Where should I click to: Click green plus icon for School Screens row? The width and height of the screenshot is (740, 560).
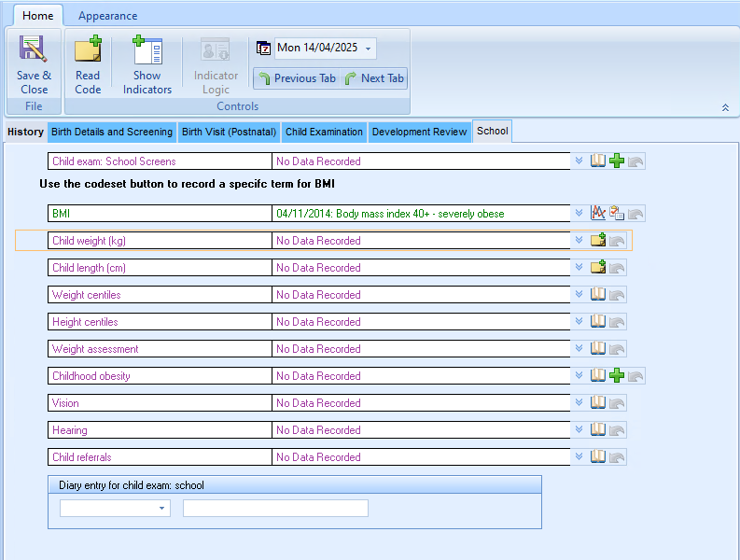coord(617,161)
